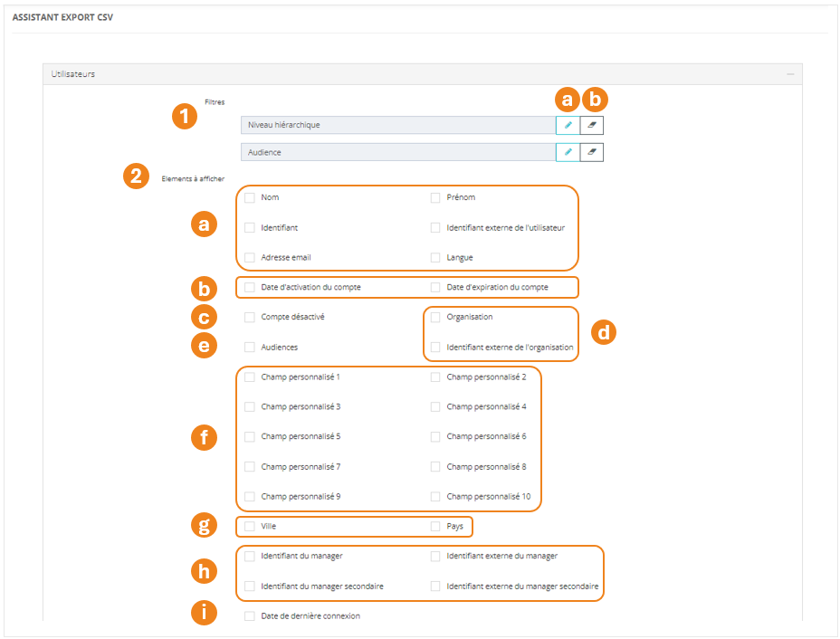Tick the Pays checkbox
840x639 pixels.
[x=435, y=526]
